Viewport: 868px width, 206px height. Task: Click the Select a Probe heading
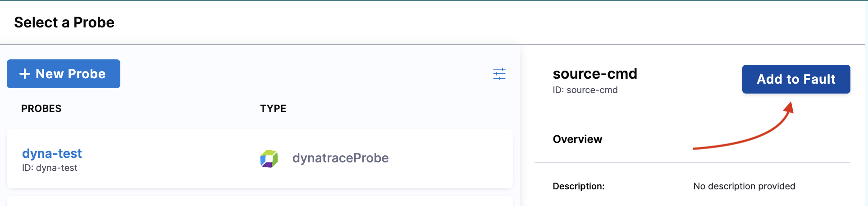click(64, 22)
